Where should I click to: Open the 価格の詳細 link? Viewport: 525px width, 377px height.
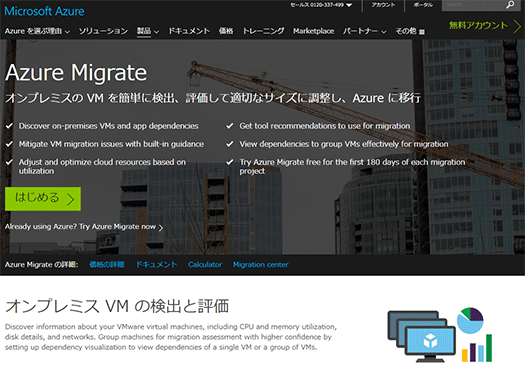[x=107, y=265]
